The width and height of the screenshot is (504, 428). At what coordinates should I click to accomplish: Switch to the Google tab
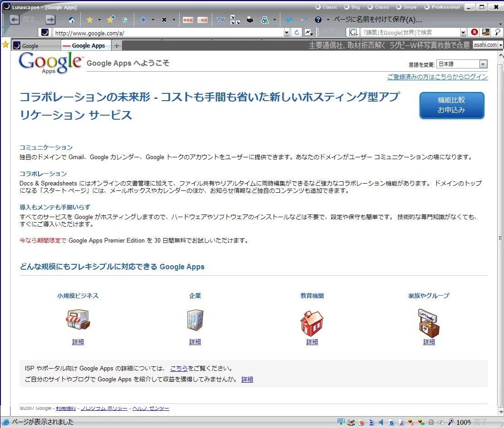point(35,46)
